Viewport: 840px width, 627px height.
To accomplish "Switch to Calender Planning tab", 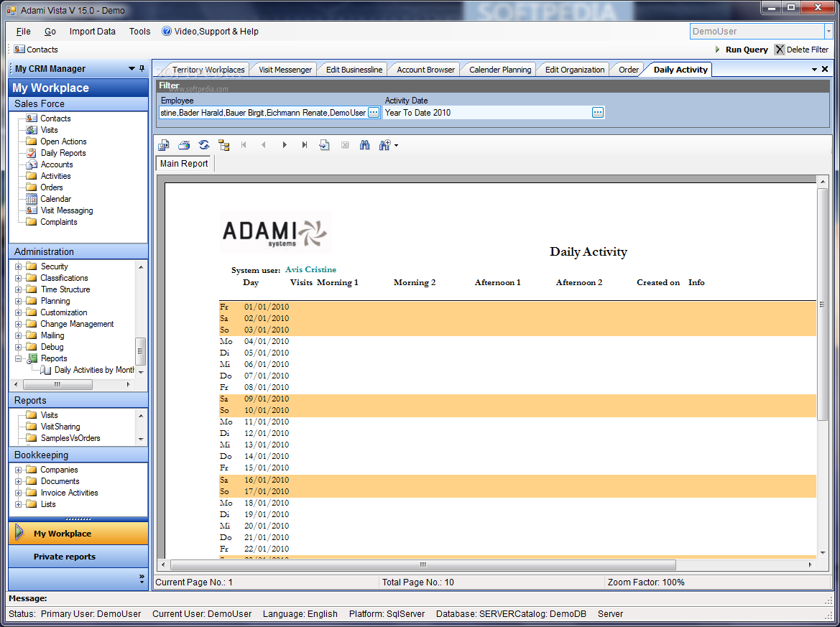I will pos(500,70).
